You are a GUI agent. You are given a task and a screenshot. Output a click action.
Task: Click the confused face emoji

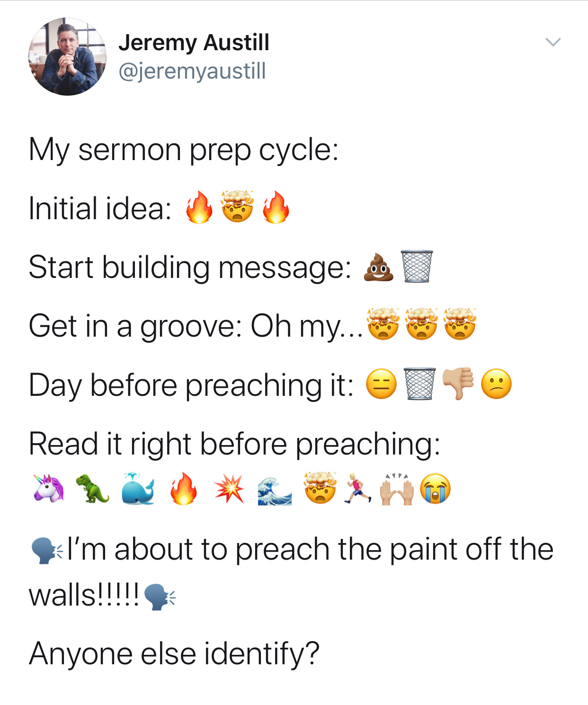(496, 384)
